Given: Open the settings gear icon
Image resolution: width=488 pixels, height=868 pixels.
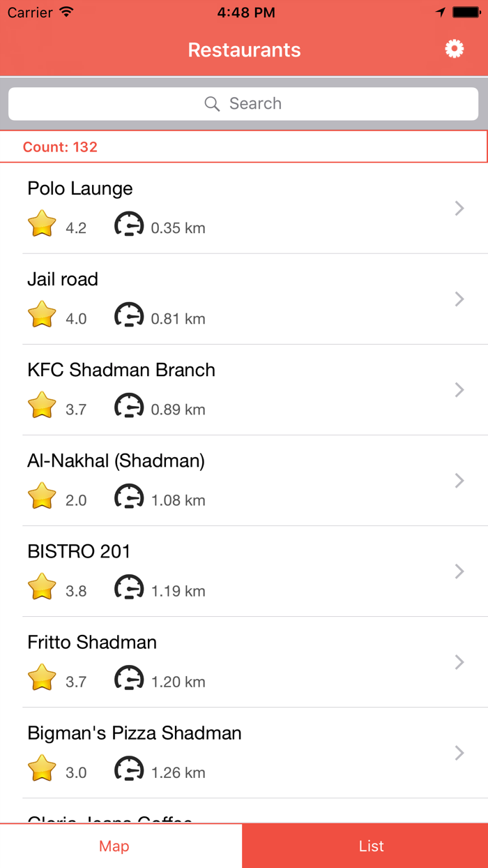Looking at the screenshot, I should 454,49.
